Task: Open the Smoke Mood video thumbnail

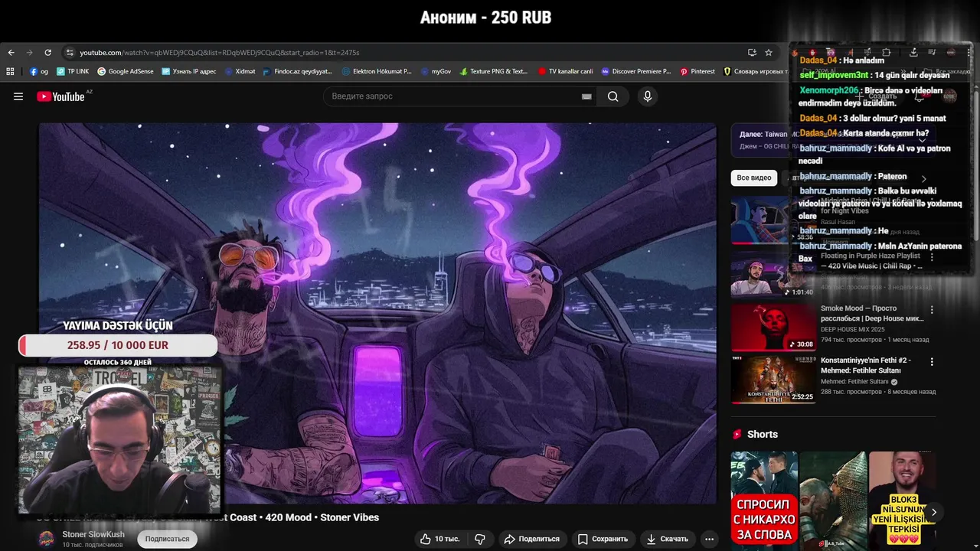Action: (773, 327)
